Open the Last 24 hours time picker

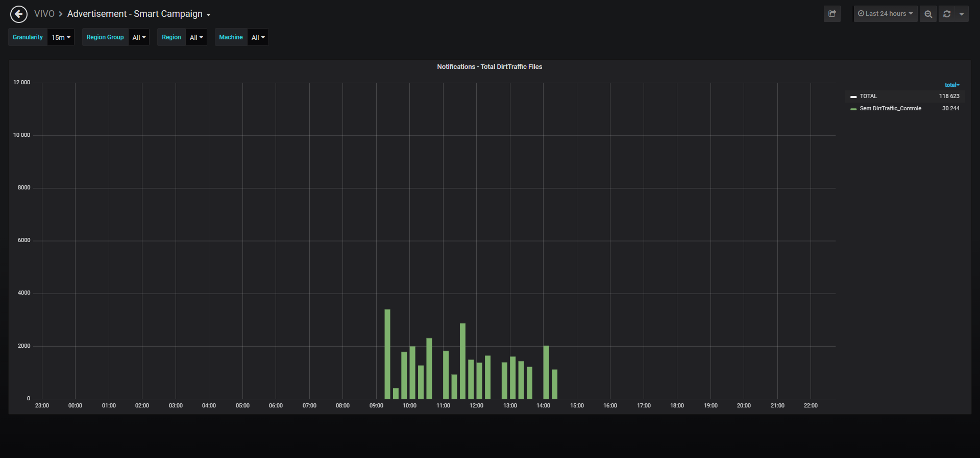click(x=886, y=14)
